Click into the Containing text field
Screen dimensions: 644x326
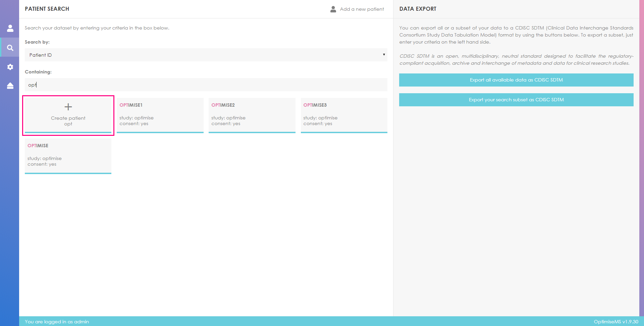[x=205, y=85]
